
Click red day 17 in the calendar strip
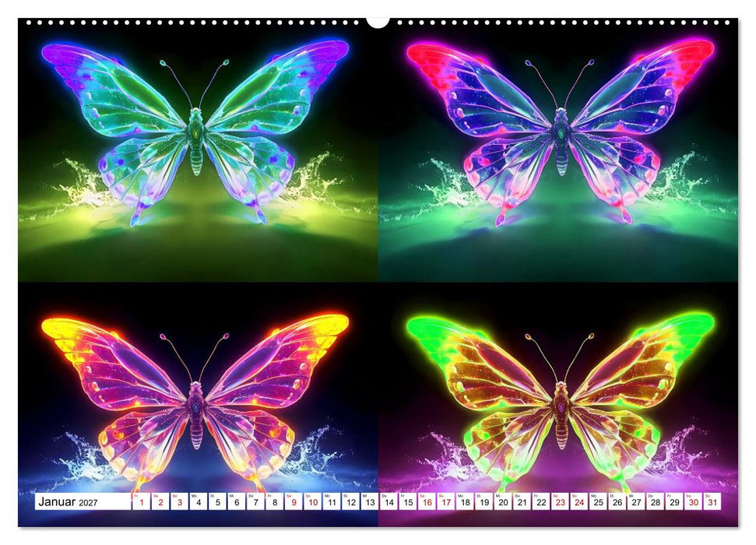tap(446, 501)
